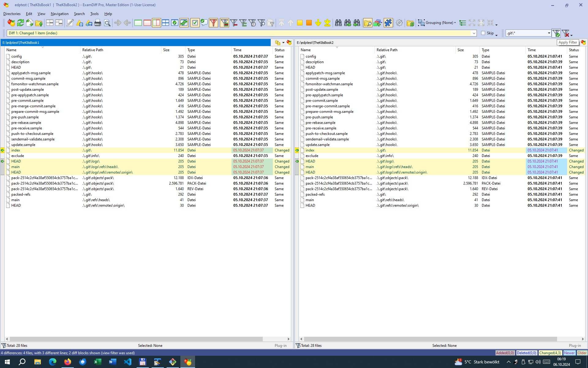The width and height of the screenshot is (588, 368).
Task: Click the Apply Filter funnel icon
Action: click(x=556, y=33)
